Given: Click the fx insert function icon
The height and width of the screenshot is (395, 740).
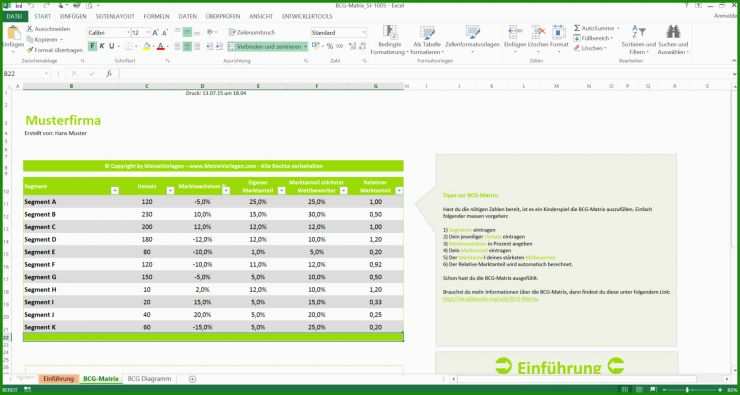Looking at the screenshot, I should click(109, 74).
